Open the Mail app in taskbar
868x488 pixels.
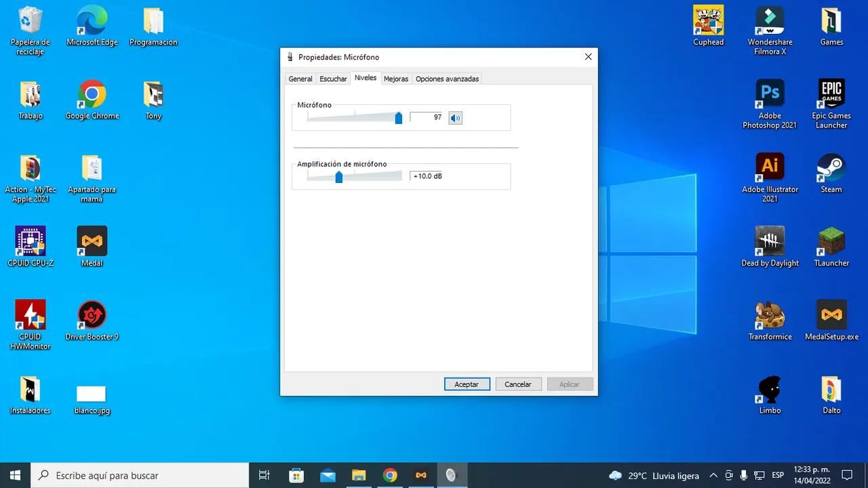click(x=328, y=475)
